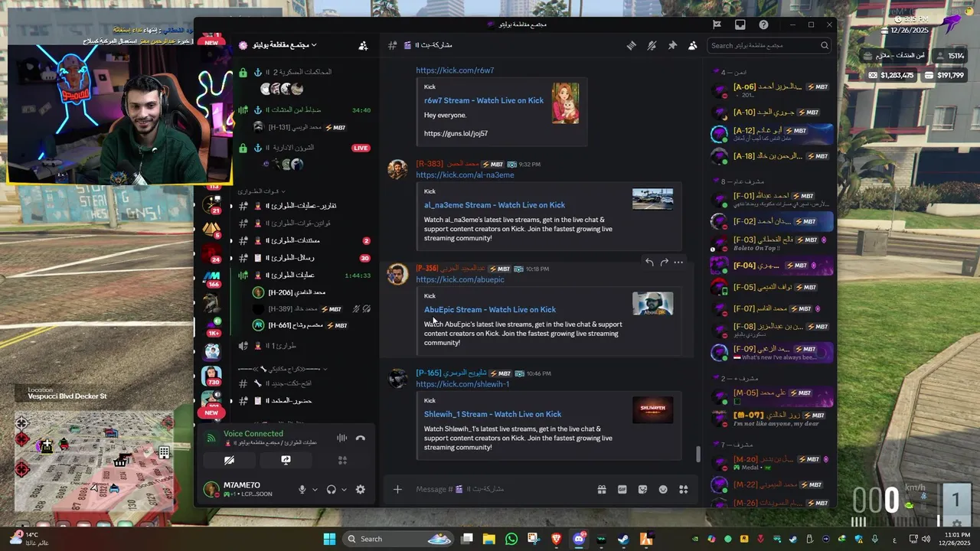Click the chat scrollbar thumb
This screenshot has height=551, width=980.
click(x=697, y=454)
